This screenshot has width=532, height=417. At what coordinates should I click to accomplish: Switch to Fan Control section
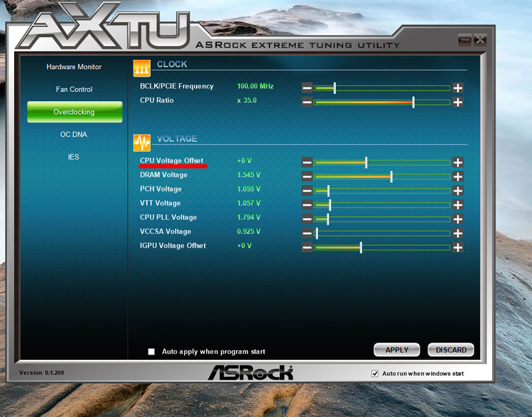tap(74, 89)
